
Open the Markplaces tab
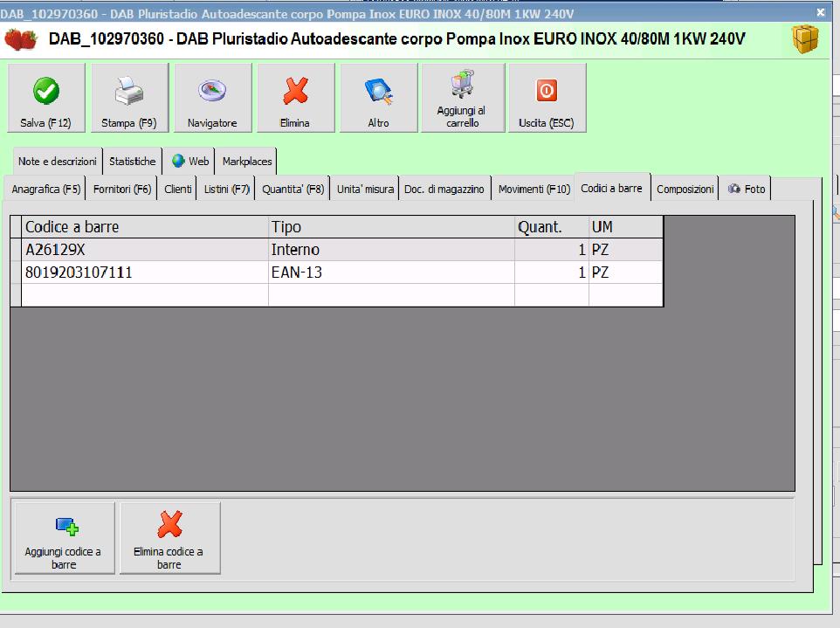click(247, 162)
